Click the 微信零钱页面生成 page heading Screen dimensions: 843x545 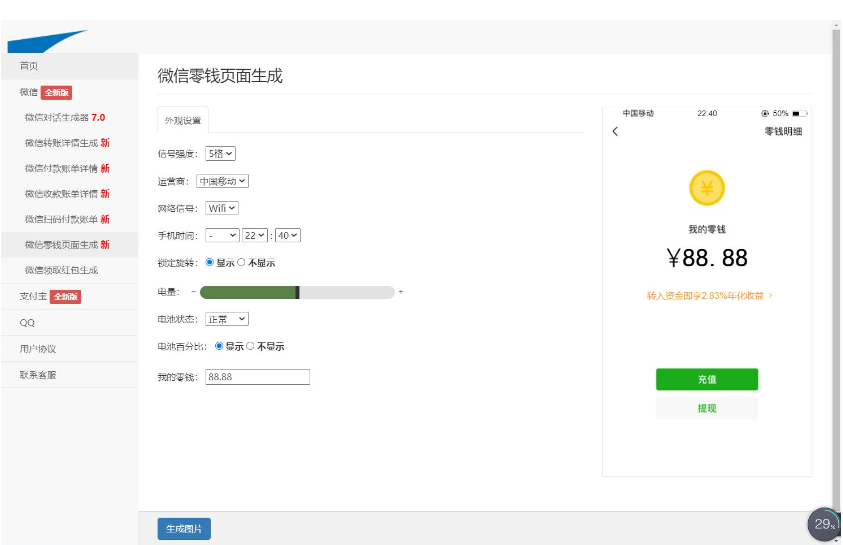[x=220, y=76]
